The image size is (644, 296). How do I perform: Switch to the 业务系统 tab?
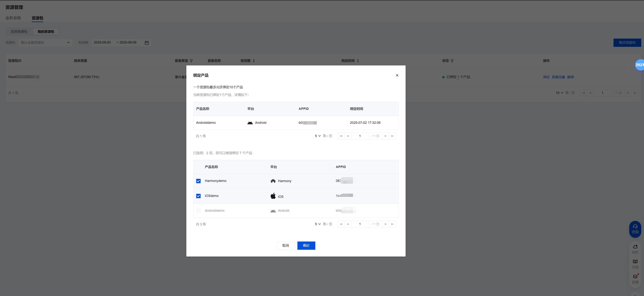click(x=13, y=18)
